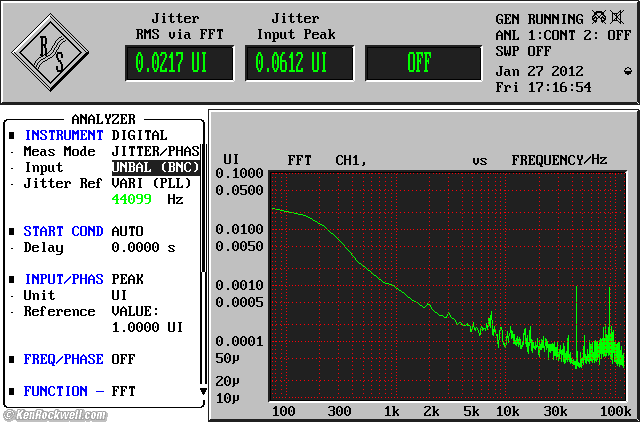Open the Input UNBAL (BNC) selection
This screenshot has height=422, width=640.
point(155,167)
